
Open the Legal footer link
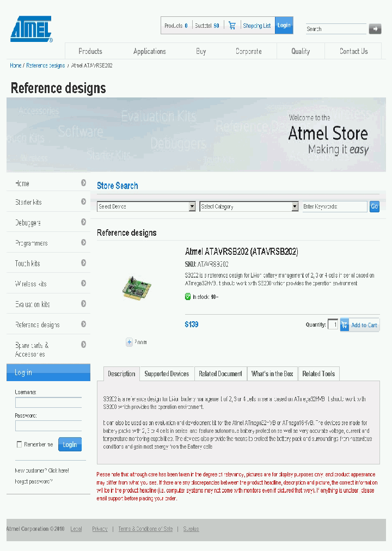coord(76,529)
